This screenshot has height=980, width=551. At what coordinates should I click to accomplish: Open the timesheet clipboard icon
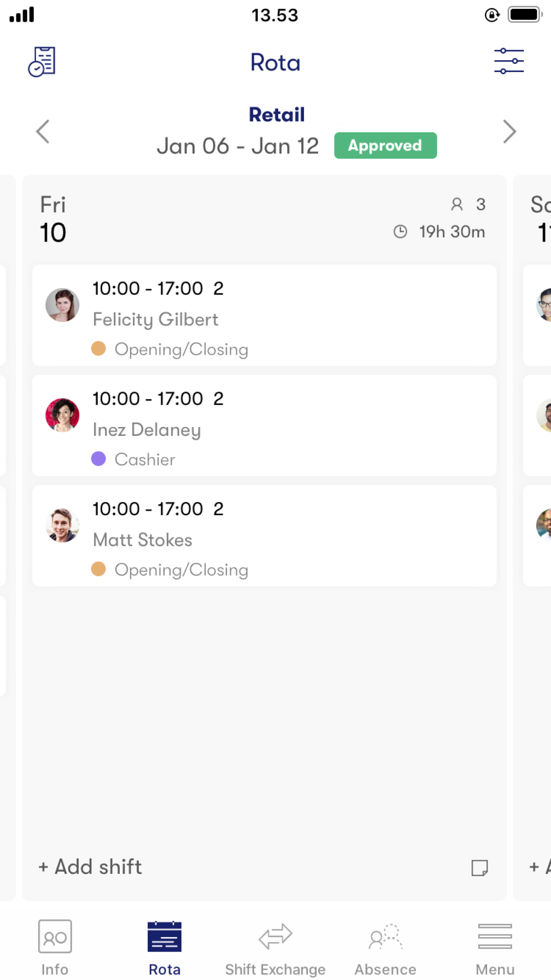pyautogui.click(x=41, y=62)
